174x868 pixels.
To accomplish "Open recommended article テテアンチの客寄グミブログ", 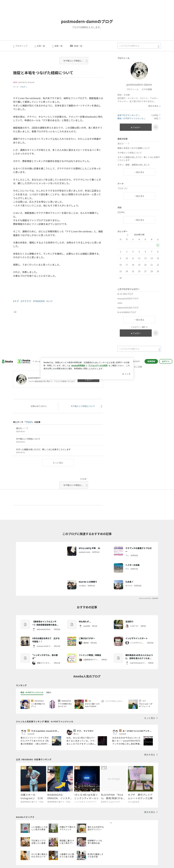I will (138, 549).
